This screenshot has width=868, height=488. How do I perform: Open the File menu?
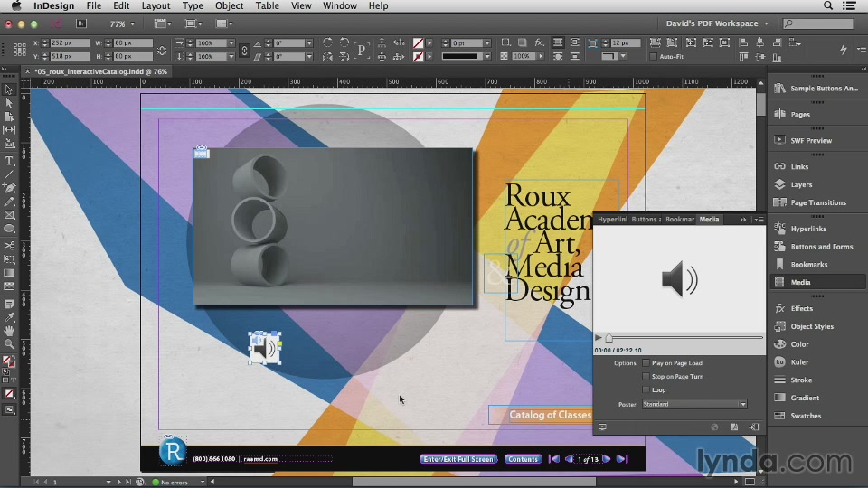click(x=93, y=5)
